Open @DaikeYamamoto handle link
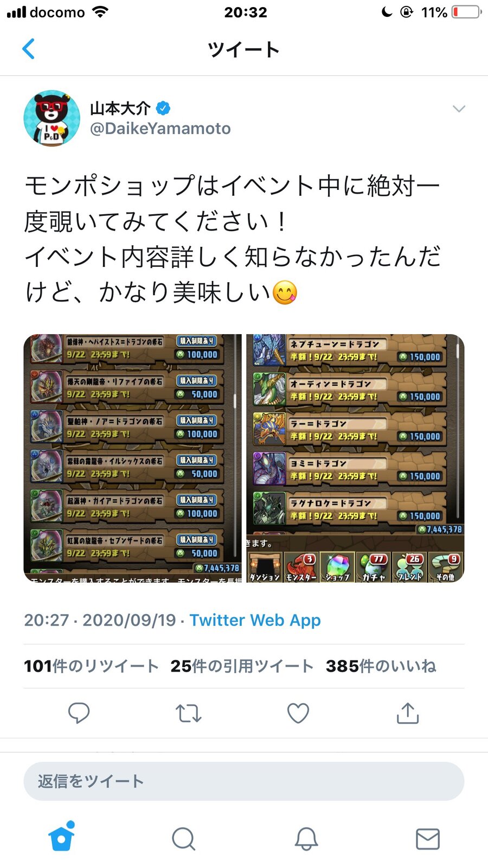The width and height of the screenshot is (488, 868). click(160, 129)
